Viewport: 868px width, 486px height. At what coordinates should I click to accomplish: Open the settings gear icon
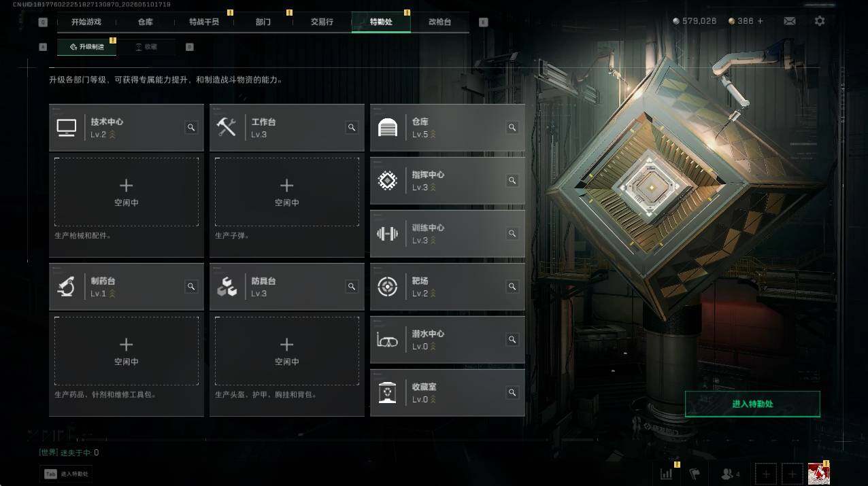pos(820,21)
